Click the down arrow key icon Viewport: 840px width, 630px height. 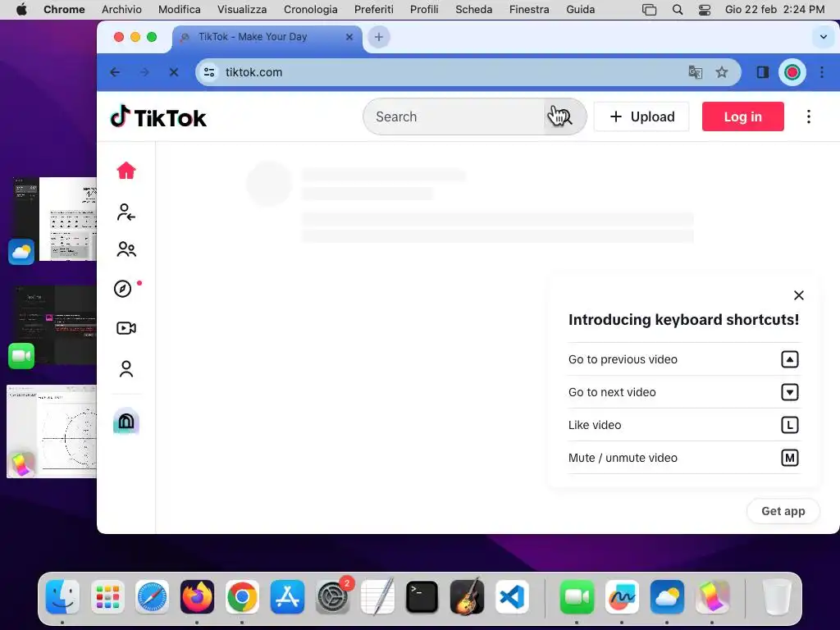pos(790,392)
